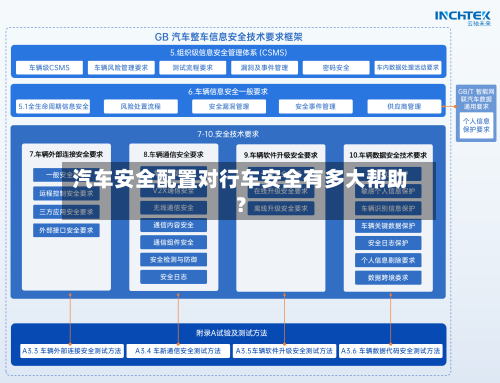Image resolution: width=500 pixels, height=383 pixels.
Task: Select the 车辆风险管理要求 box
Action: click(x=121, y=68)
